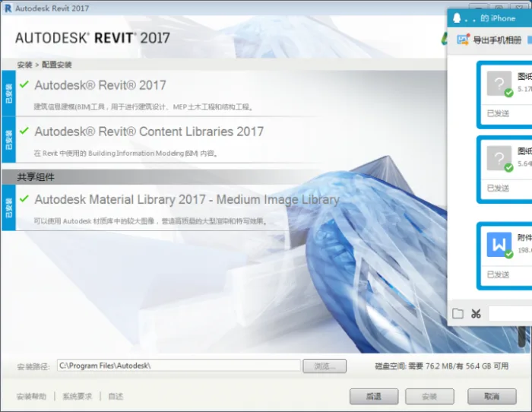Click the Revit logo icon in title bar
The image size is (532, 412).
(8, 8)
